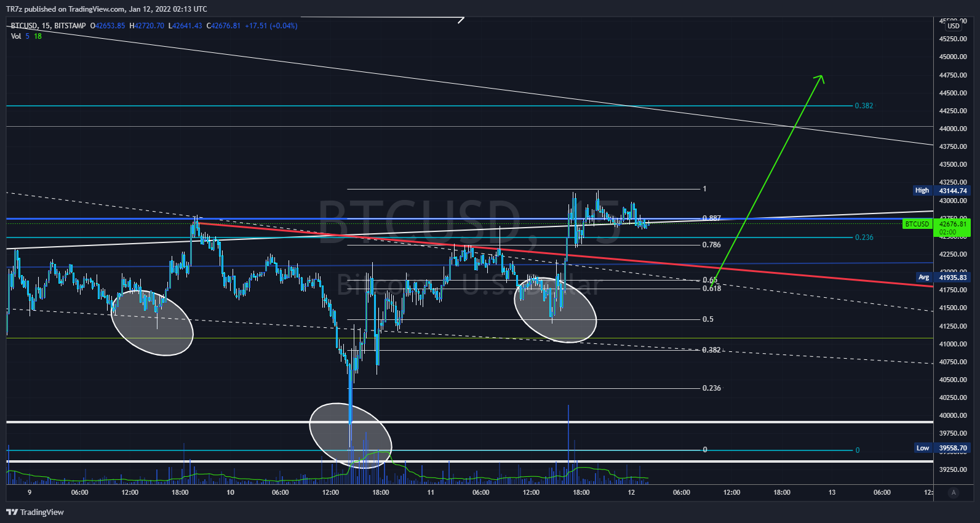Click the 'Vol' indicator legend label

[16, 36]
